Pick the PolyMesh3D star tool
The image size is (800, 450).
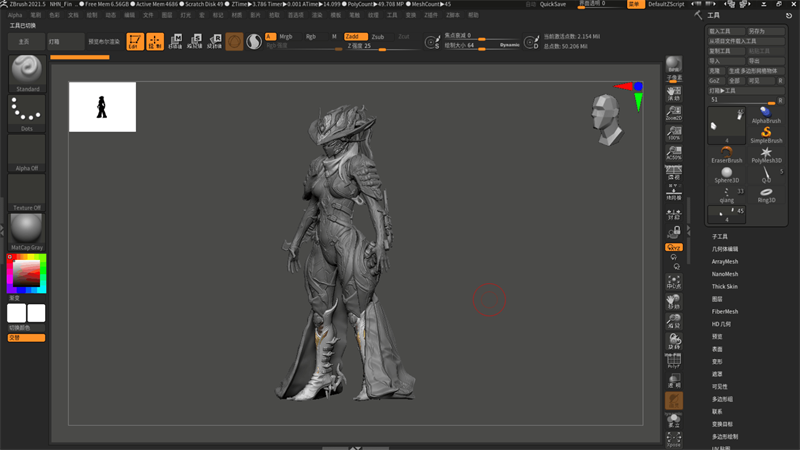tap(766, 152)
